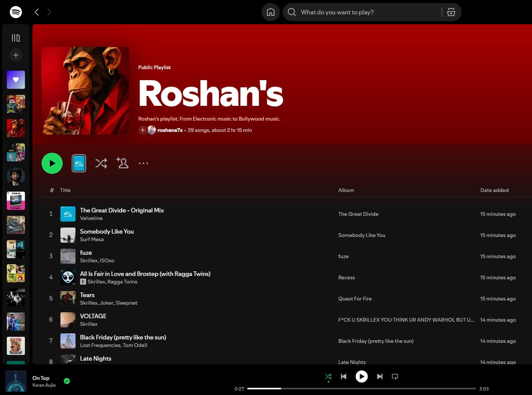This screenshot has height=395, width=532.
Task: Open the monkey cover playlist in sidebar
Action: point(16,128)
